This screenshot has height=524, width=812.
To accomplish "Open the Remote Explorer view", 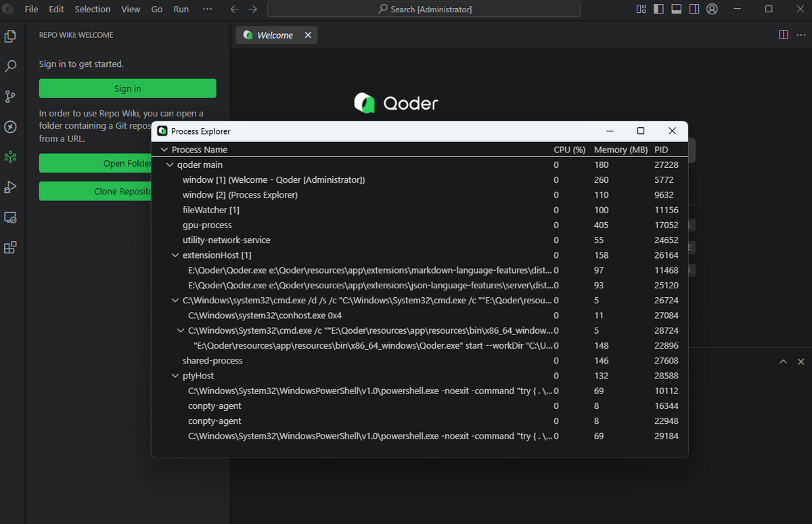I will pos(10,217).
